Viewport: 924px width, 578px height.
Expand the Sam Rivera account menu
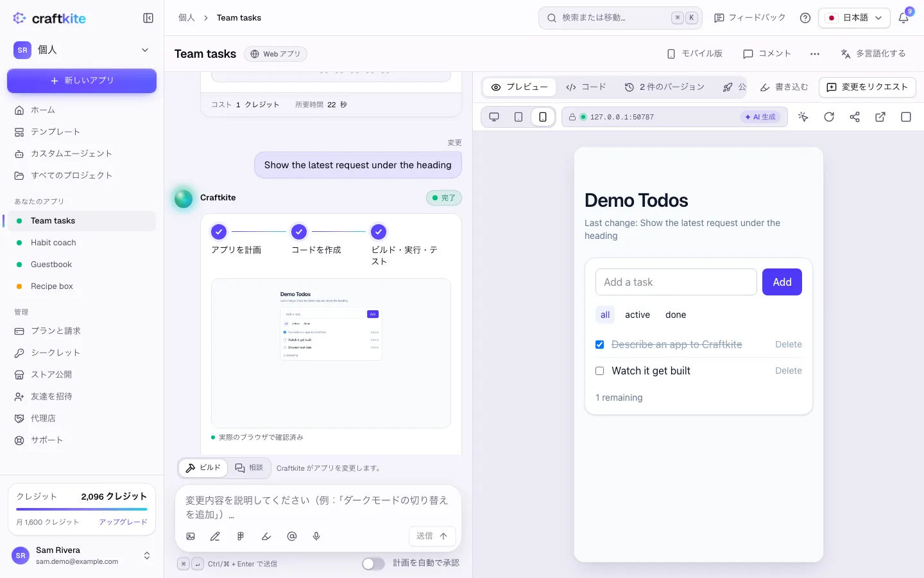[x=81, y=556]
